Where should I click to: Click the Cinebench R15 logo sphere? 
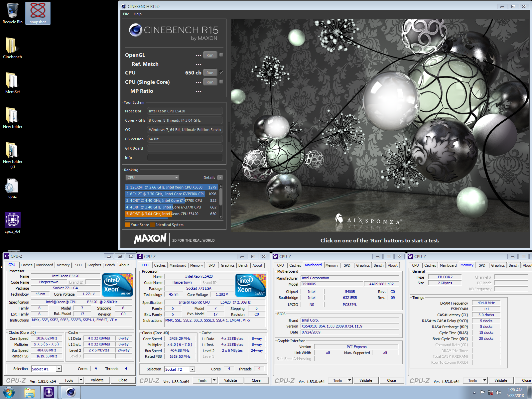(x=136, y=30)
